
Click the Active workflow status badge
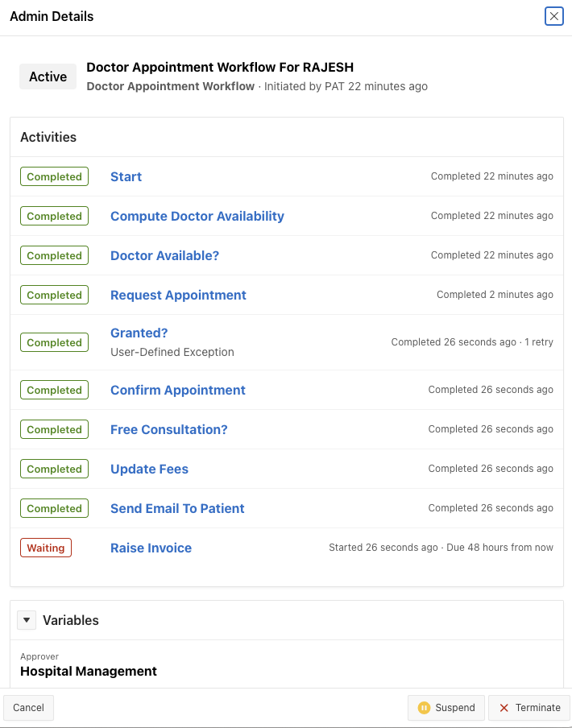tap(48, 77)
